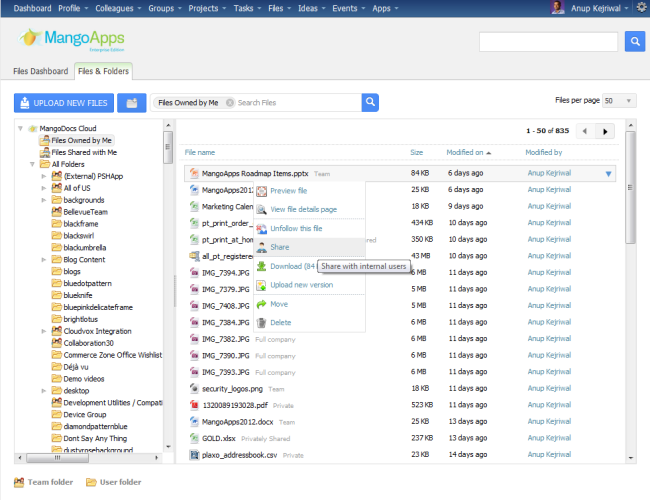
Task: Click the Upload new version icon
Action: point(261,285)
